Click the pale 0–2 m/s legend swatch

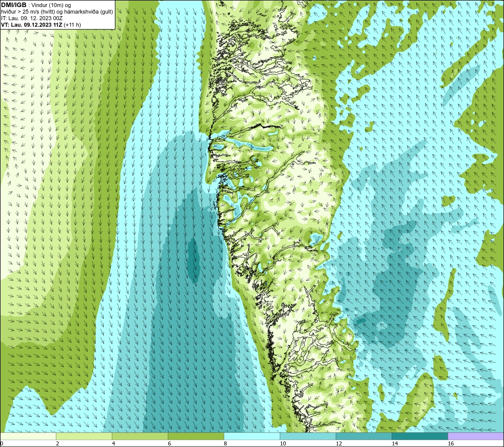(28, 436)
